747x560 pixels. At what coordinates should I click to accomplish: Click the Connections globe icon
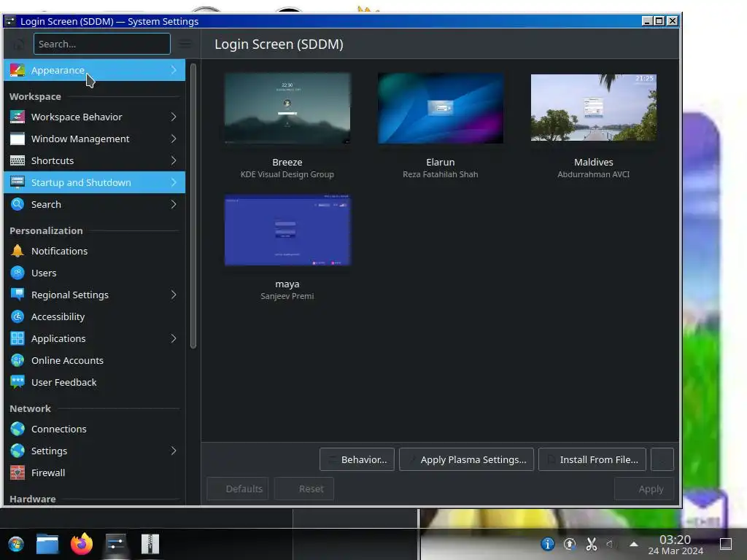[18, 429]
